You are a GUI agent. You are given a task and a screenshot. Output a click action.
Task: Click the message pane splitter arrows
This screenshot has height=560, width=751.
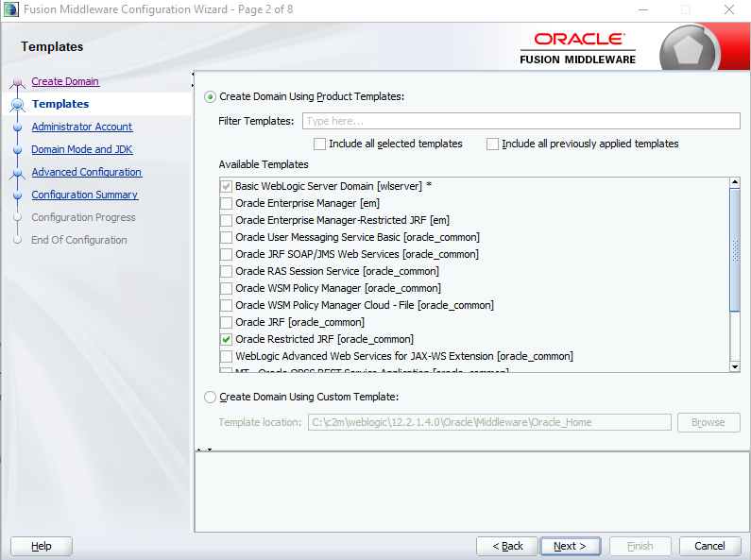204,450
